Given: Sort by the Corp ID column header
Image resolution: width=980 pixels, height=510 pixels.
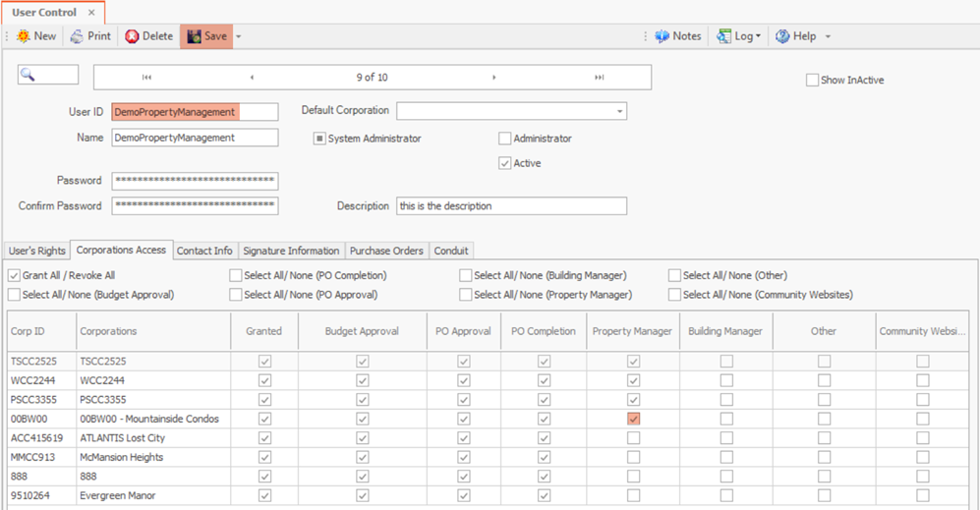Looking at the screenshot, I should (x=41, y=331).
